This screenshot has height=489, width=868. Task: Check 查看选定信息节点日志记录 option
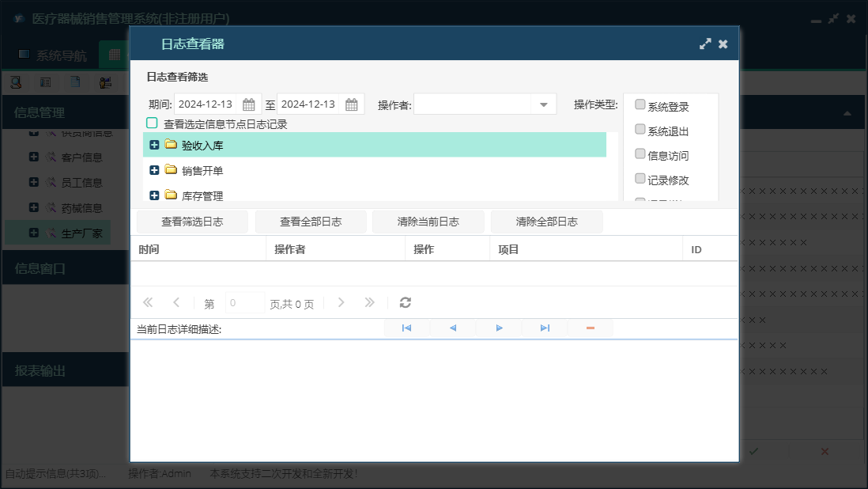pyautogui.click(x=152, y=123)
